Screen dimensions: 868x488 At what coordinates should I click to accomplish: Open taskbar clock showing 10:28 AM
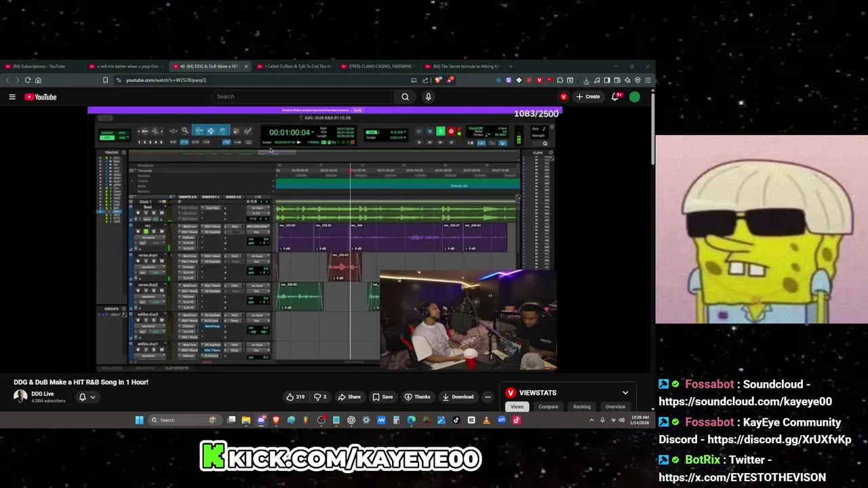coord(639,420)
